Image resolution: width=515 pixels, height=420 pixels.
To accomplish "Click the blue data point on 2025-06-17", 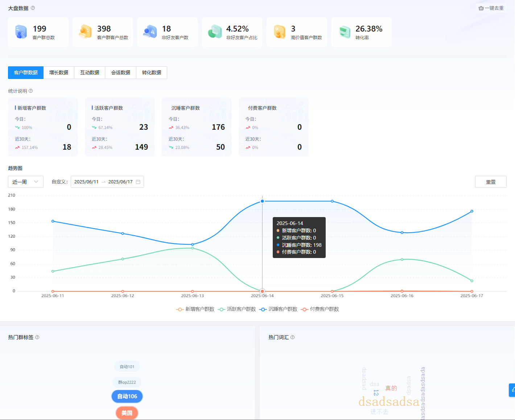I will 472,211.
